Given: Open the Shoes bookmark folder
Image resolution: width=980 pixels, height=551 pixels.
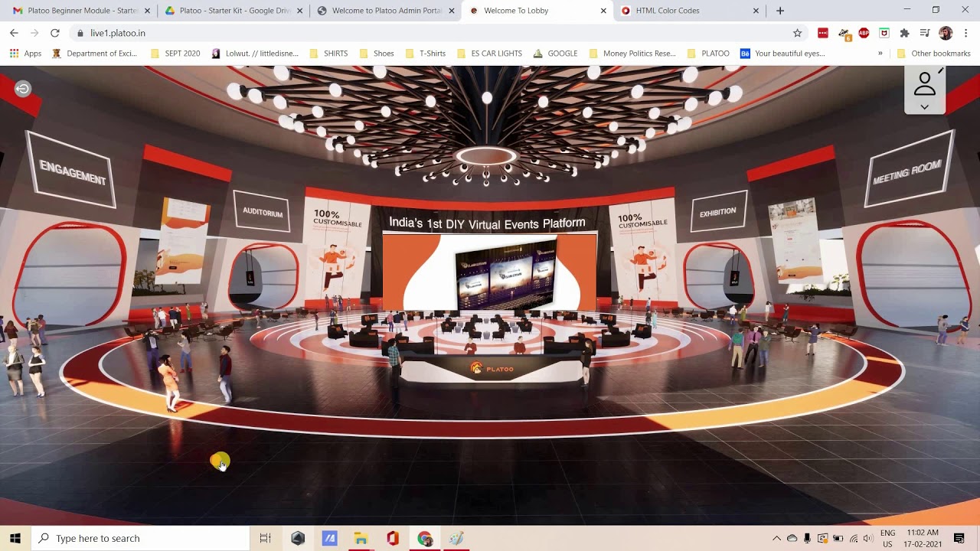Looking at the screenshot, I should [x=377, y=54].
